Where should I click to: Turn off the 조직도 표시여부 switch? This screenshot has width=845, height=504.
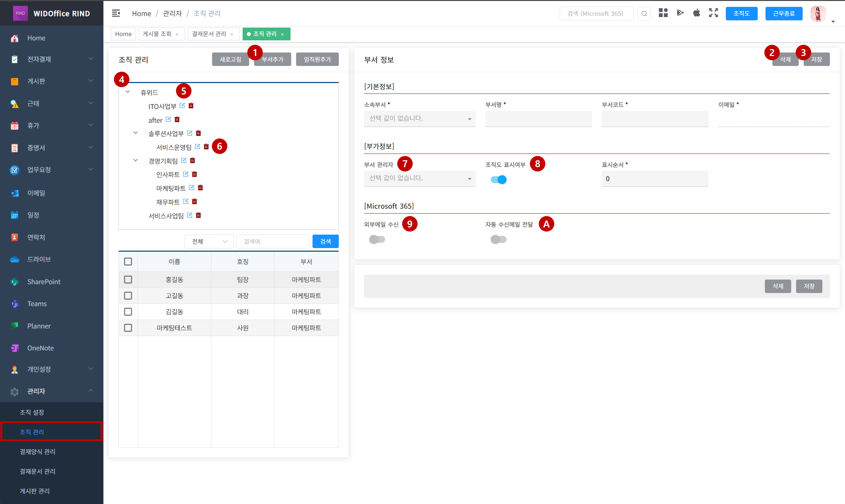pos(498,179)
